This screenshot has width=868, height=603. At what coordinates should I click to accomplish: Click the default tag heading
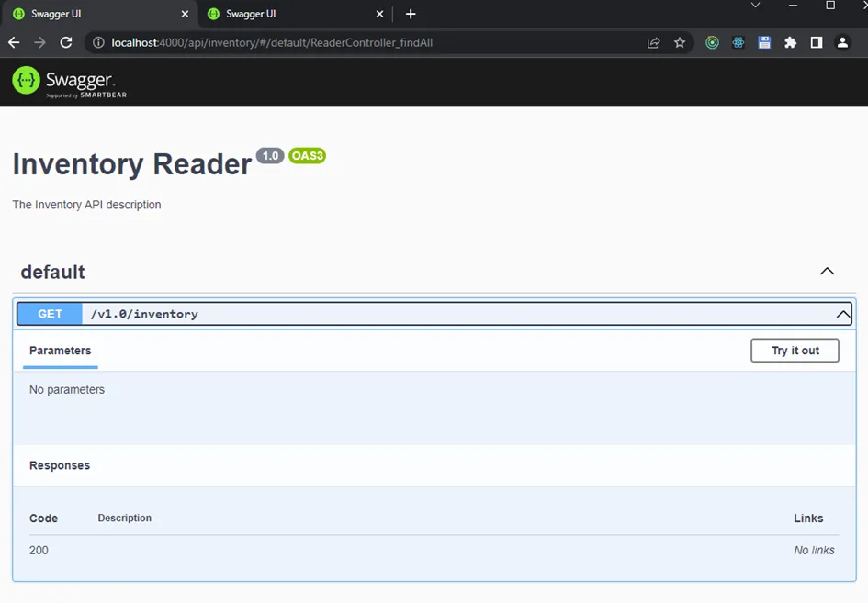[52, 273]
